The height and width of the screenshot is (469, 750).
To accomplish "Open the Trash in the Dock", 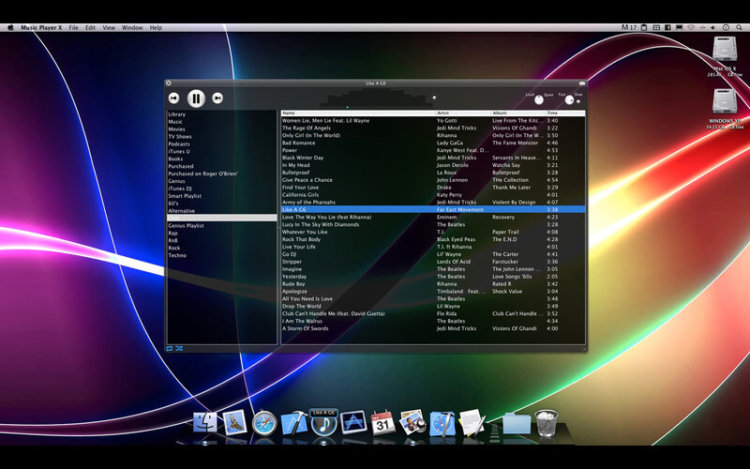I will coord(546,423).
